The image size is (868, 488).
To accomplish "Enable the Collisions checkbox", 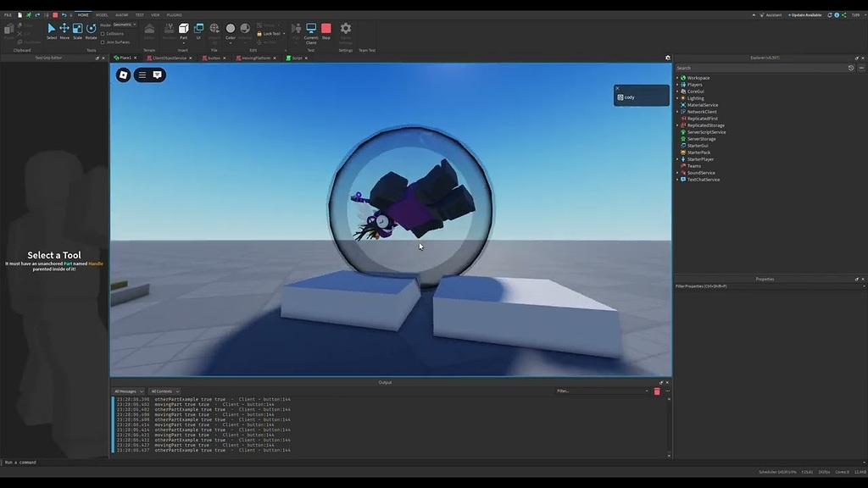I will click(x=103, y=34).
